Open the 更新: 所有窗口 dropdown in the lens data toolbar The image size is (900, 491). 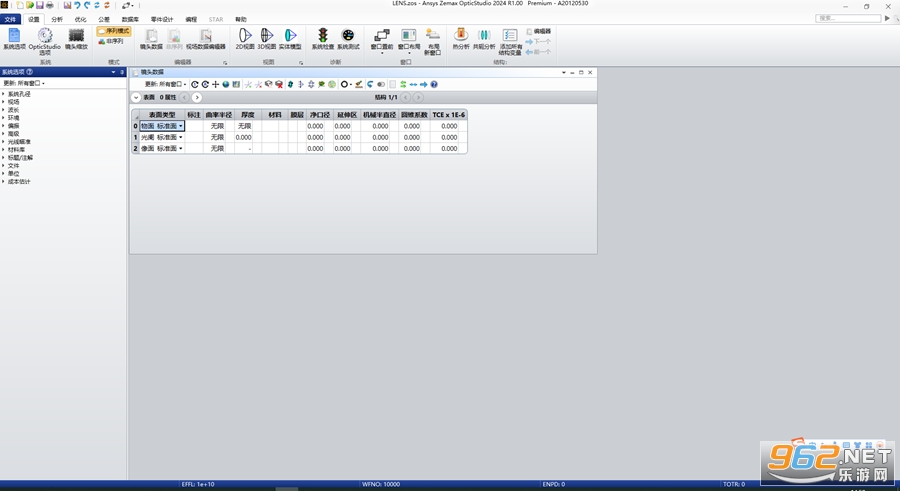tap(165, 84)
